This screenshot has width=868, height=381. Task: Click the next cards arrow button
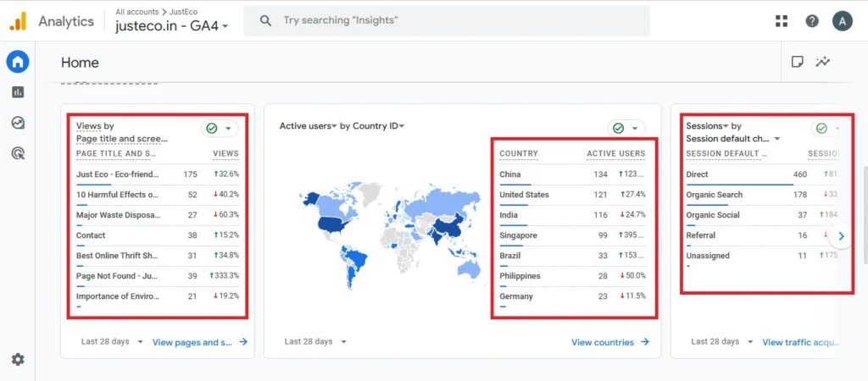[x=842, y=236]
